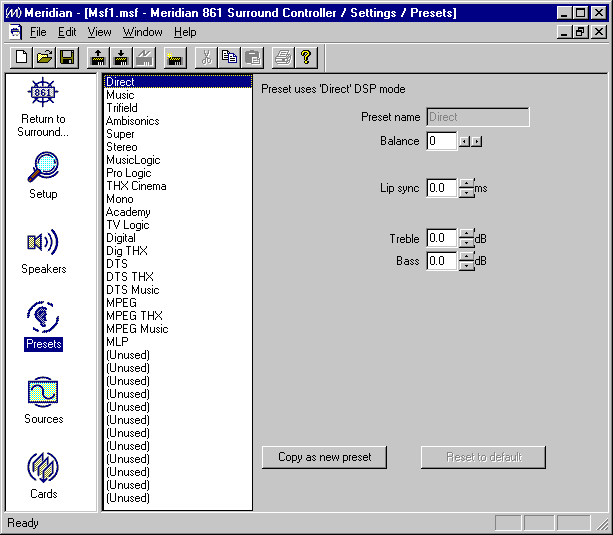The height and width of the screenshot is (535, 613).
Task: Select the DTS THX preset
Action: pyautogui.click(x=178, y=277)
